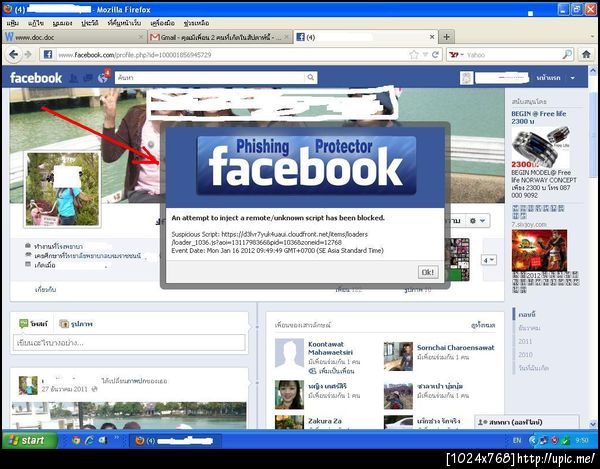Open the Help menu in Firefox menu bar
The image size is (600, 469).
(x=196, y=23)
